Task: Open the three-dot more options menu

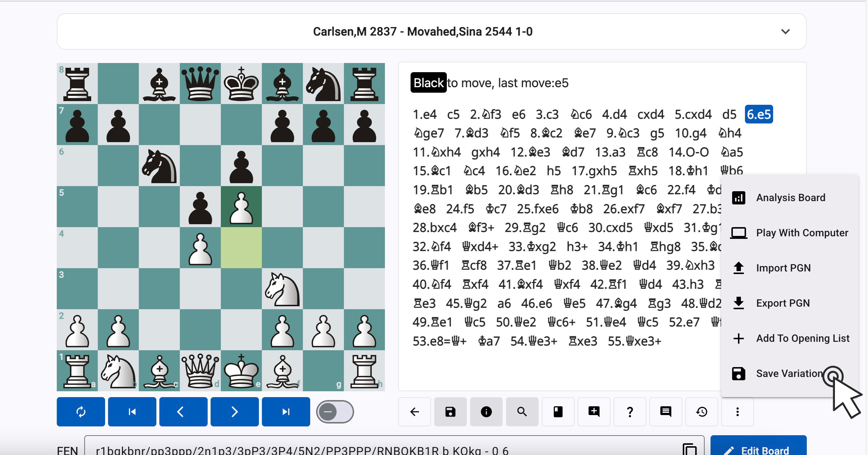Action: click(737, 412)
